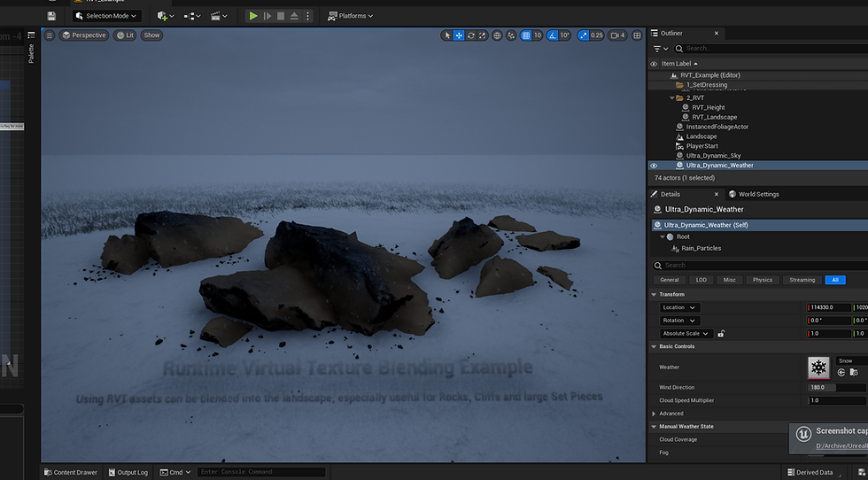Open the Perspective view type menu
Viewport: 868px width, 480px height.
coord(83,35)
